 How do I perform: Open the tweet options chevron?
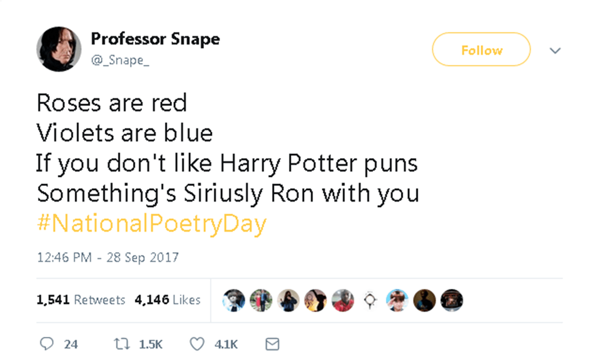pyautogui.click(x=555, y=51)
